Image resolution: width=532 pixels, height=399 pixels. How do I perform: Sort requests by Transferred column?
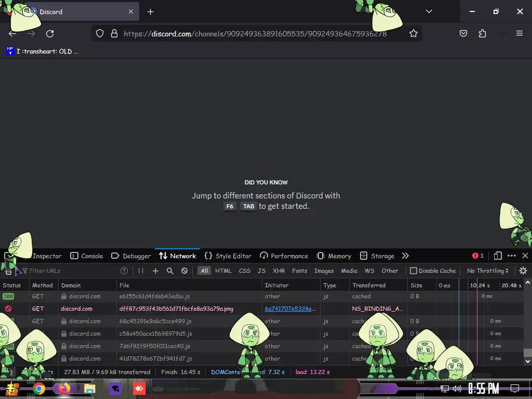(x=379, y=285)
